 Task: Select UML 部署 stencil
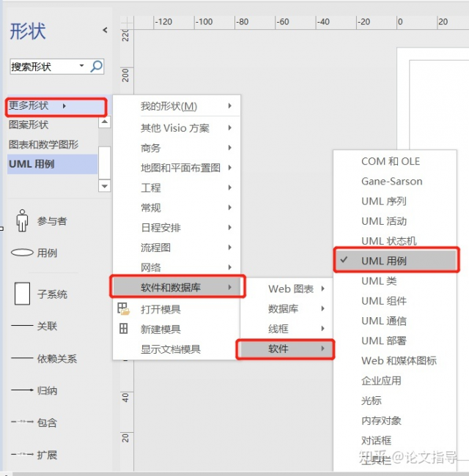click(395, 341)
